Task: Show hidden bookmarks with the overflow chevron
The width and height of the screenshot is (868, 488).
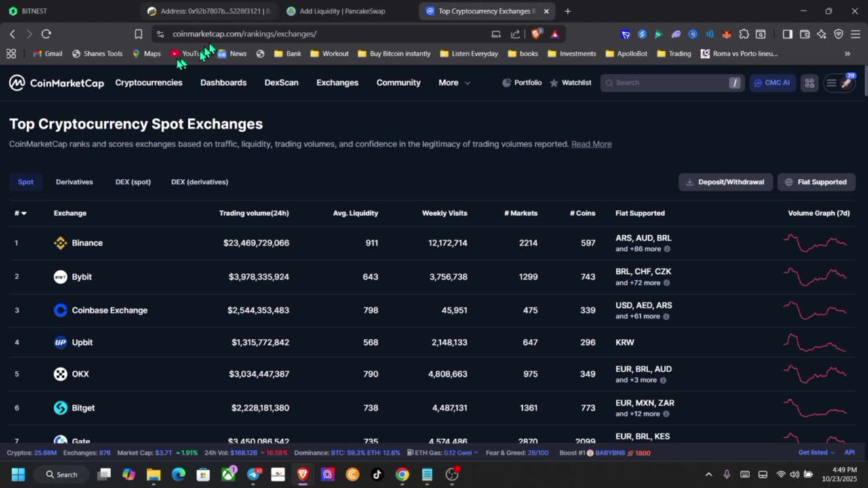Action: [x=847, y=54]
